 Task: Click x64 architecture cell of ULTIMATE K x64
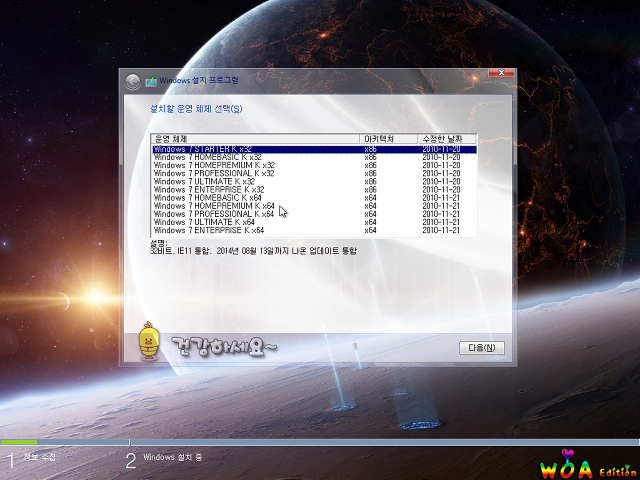pos(370,222)
